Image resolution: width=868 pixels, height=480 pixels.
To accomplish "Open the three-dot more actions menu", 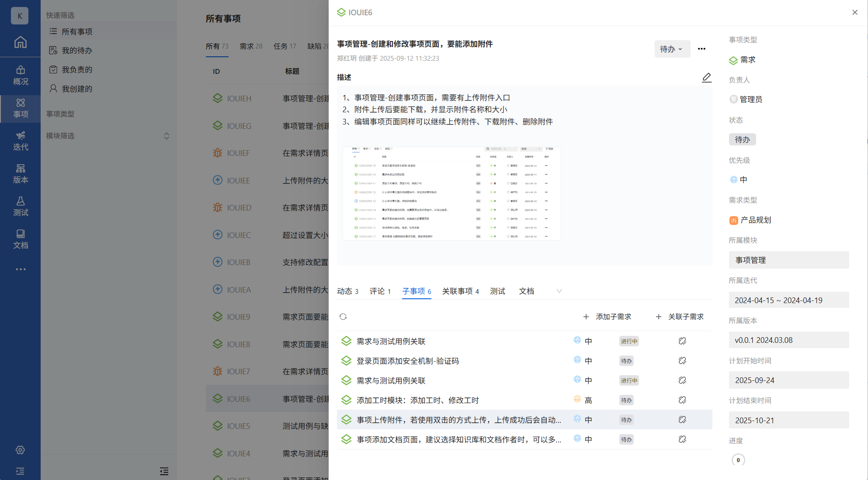I will click(701, 49).
